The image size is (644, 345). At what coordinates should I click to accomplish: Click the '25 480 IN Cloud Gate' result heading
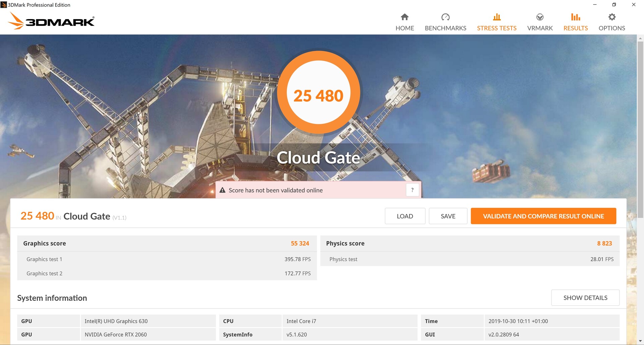tap(73, 216)
